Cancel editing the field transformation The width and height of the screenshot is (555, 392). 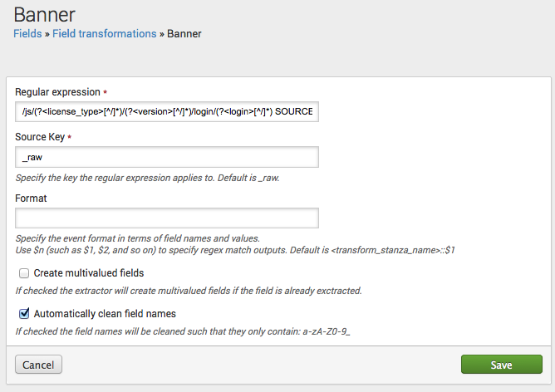tap(38, 365)
